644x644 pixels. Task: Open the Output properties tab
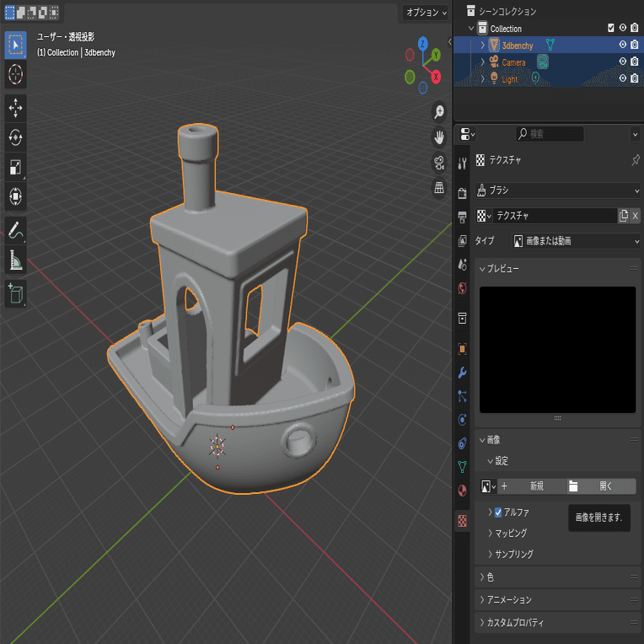463,217
